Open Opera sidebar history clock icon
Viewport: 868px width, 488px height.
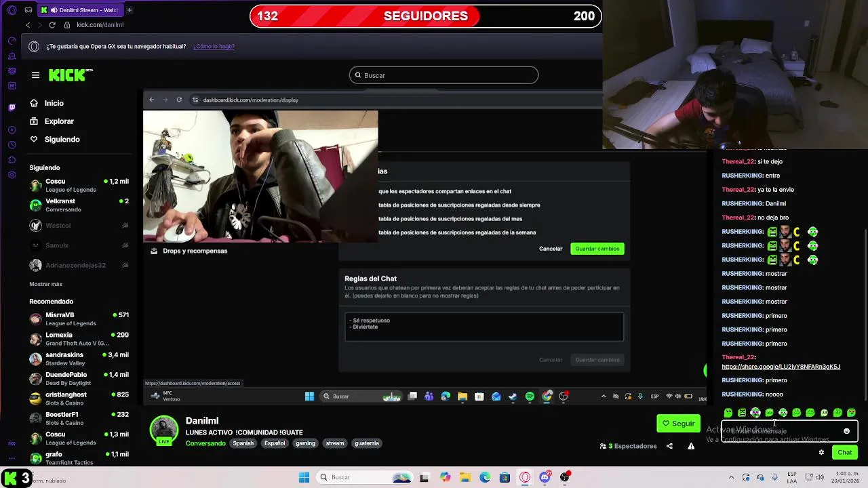point(12,144)
